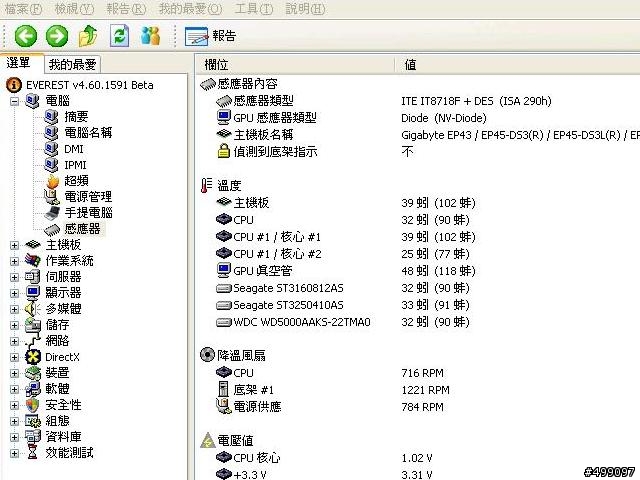Viewport: 640px width, 480px height.
Task: Select the 電源供應 fan row
Action: point(418,407)
